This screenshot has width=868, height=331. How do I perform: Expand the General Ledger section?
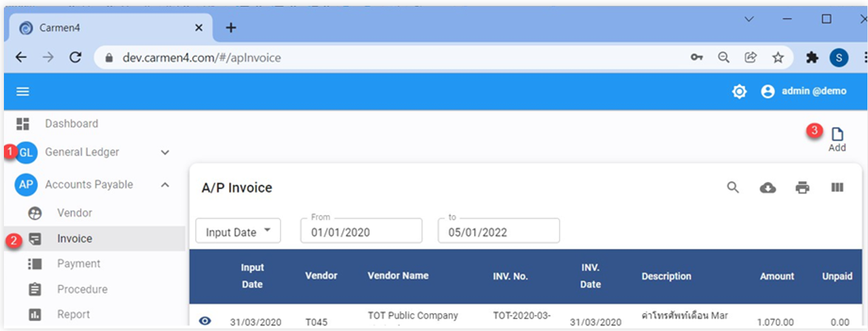pyautogui.click(x=165, y=152)
